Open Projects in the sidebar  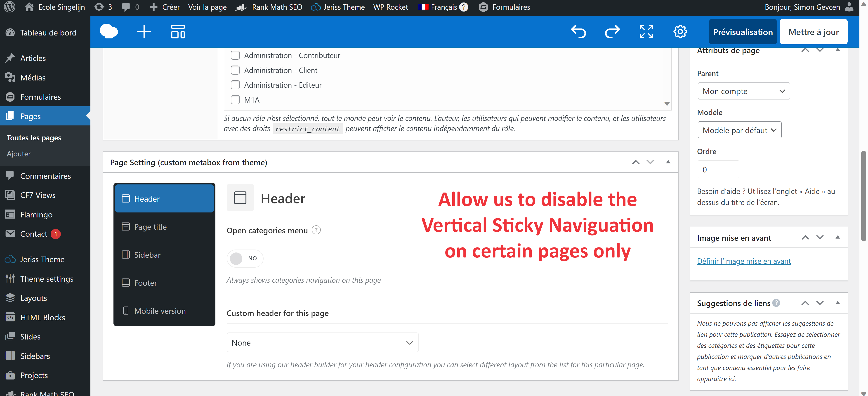(x=45, y=375)
